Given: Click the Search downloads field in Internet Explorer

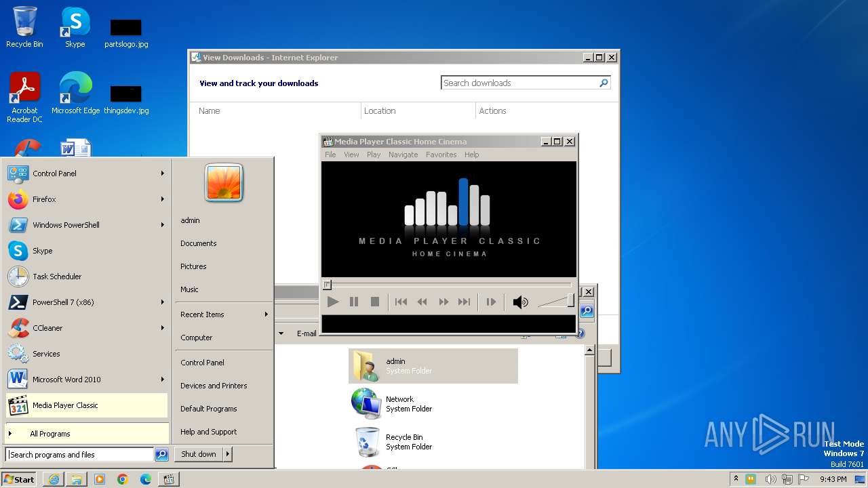Looking at the screenshot, I should pos(519,83).
